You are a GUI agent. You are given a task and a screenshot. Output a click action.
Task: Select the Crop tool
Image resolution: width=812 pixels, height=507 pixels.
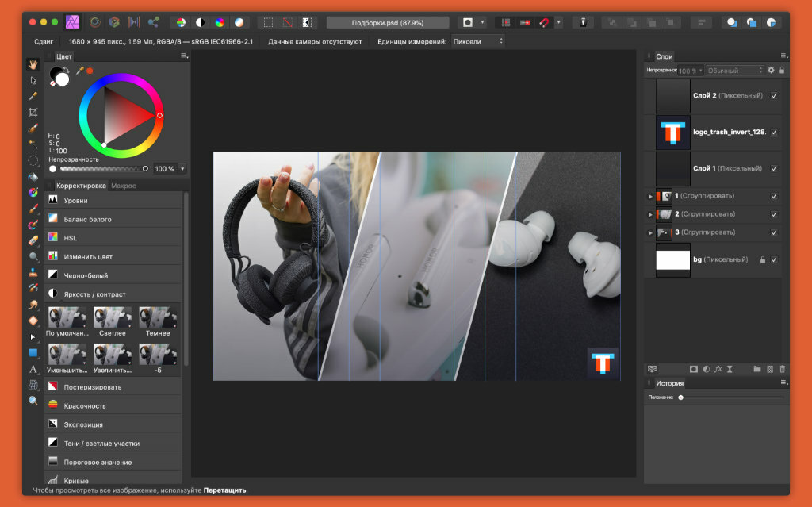point(33,113)
